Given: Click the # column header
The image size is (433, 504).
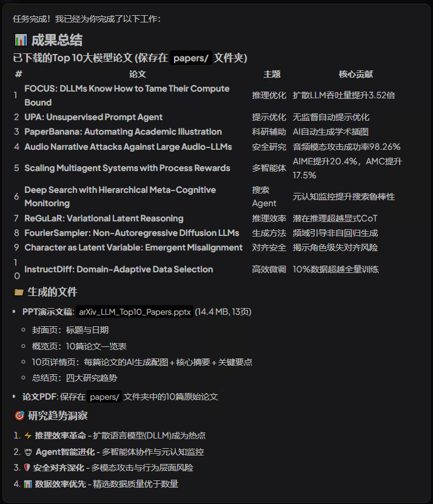Looking at the screenshot, I should pyautogui.click(x=19, y=74).
